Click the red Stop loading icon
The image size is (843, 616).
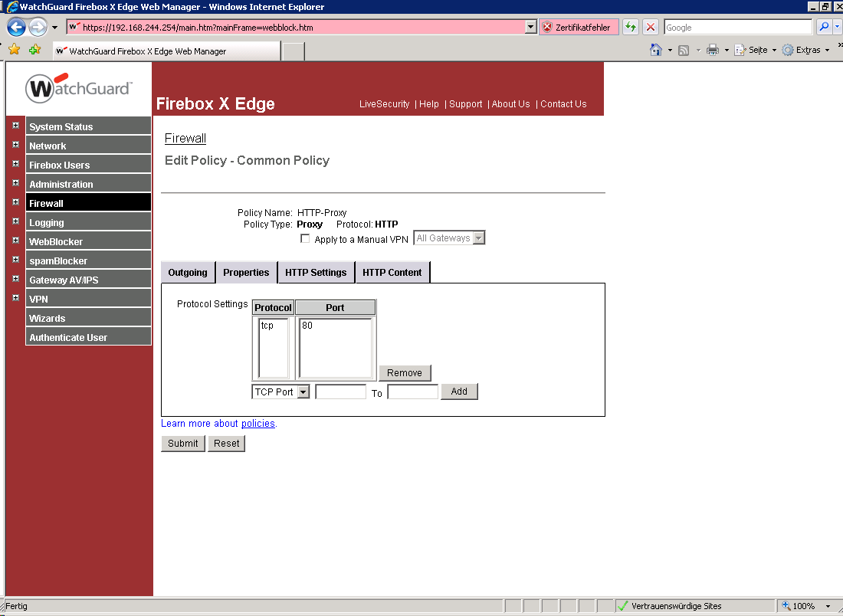point(651,27)
